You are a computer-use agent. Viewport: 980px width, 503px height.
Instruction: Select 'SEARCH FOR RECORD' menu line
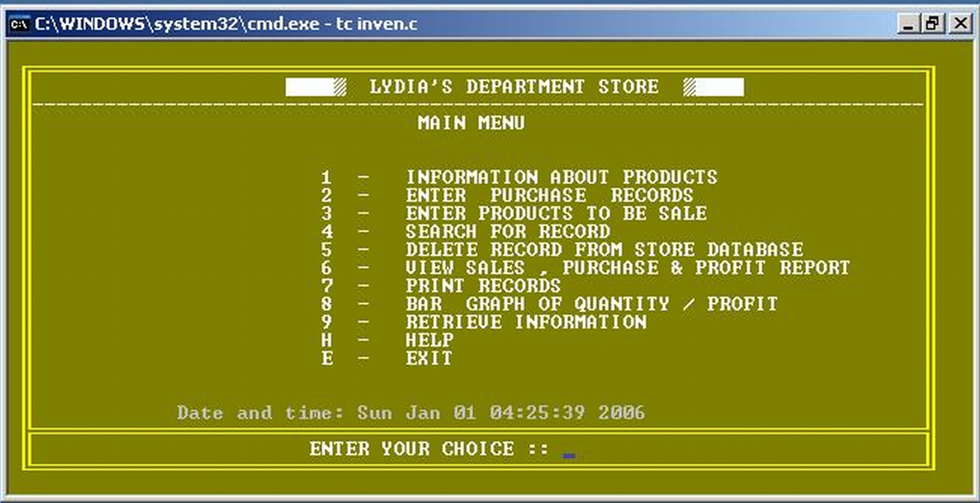coord(508,231)
